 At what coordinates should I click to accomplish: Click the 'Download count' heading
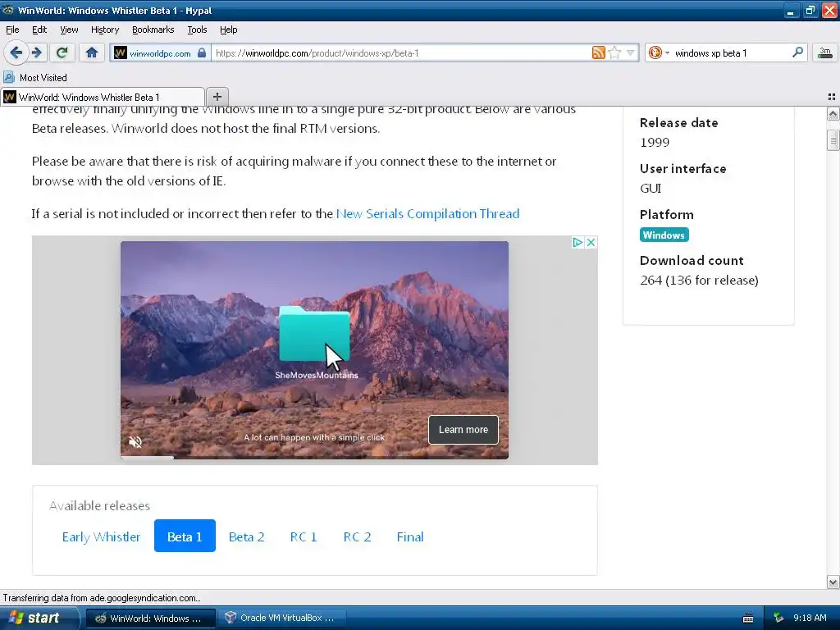coord(691,260)
